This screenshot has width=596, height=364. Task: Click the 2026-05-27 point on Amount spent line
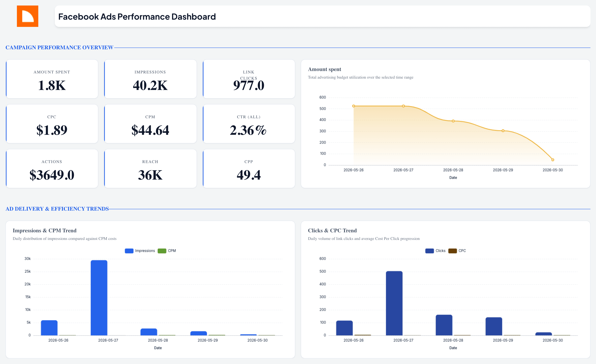(x=404, y=106)
